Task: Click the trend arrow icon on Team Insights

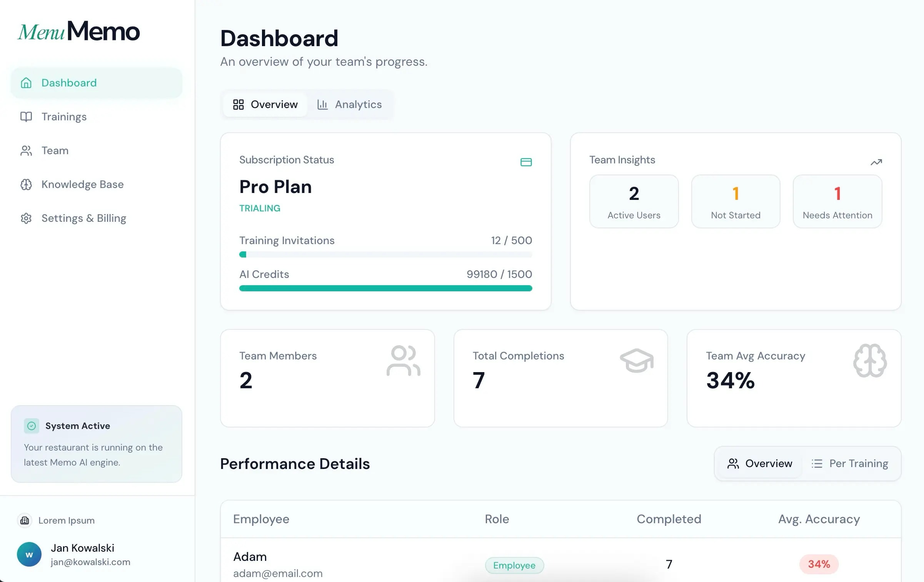Action: [x=876, y=162]
